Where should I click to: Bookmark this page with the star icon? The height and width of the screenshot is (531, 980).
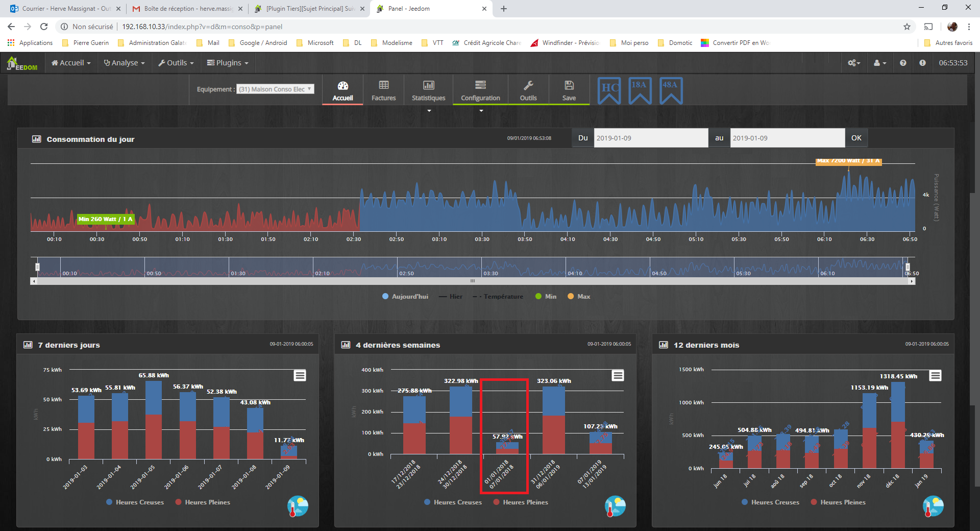pos(907,27)
